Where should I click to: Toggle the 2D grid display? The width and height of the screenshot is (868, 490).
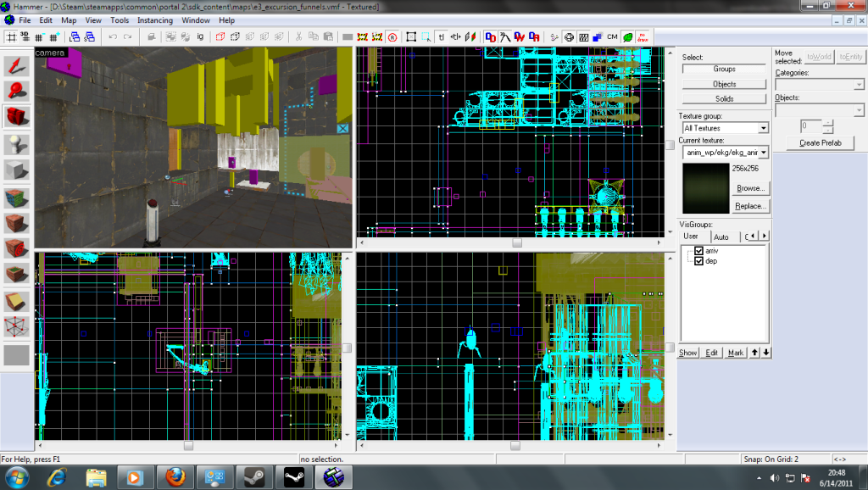tap(10, 37)
